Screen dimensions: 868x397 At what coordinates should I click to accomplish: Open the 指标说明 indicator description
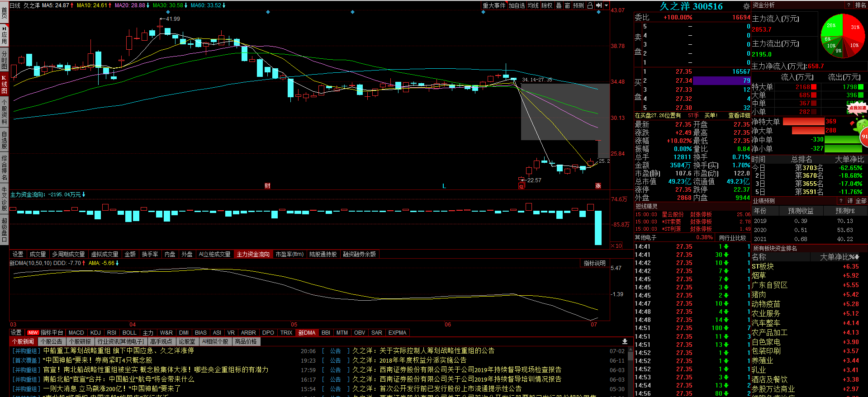point(594,263)
